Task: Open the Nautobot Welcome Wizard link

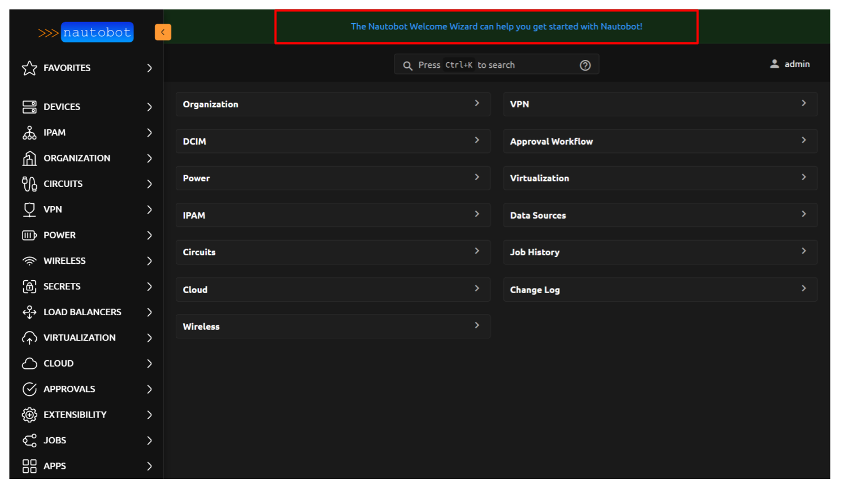Action: [x=496, y=27]
